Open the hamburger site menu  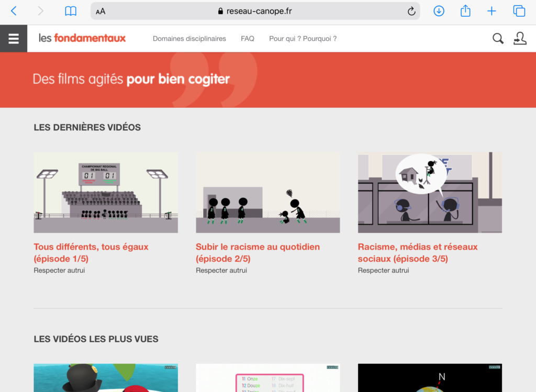coord(14,39)
